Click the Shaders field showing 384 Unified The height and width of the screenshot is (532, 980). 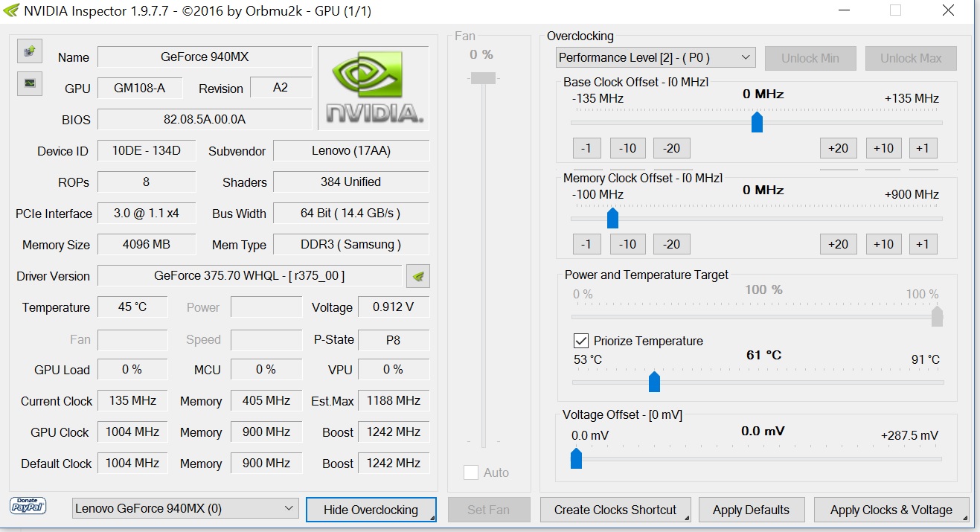tap(351, 182)
